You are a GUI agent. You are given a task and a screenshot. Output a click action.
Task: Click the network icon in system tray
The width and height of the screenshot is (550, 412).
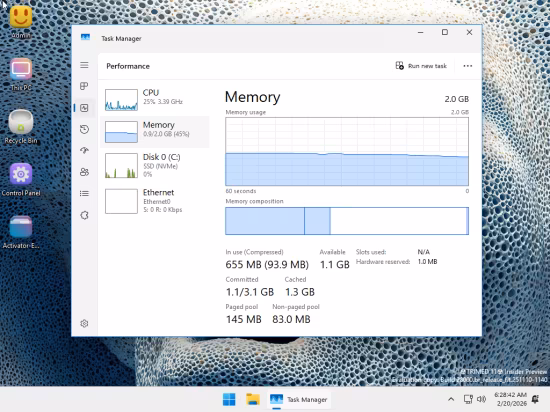[468, 399]
